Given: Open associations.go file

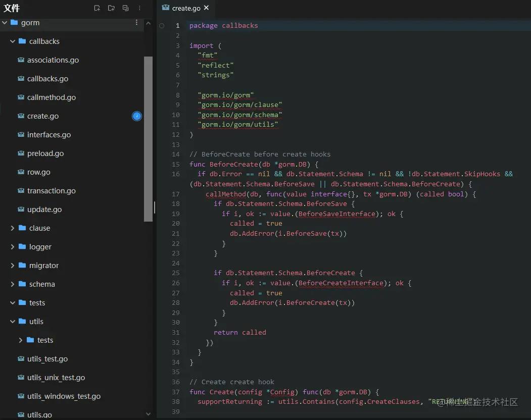Looking at the screenshot, I should (x=53, y=60).
